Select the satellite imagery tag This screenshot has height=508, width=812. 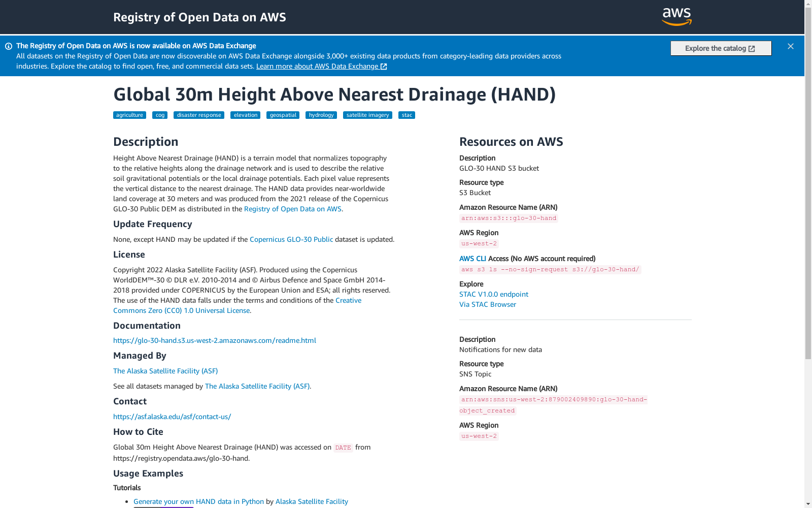click(x=367, y=115)
